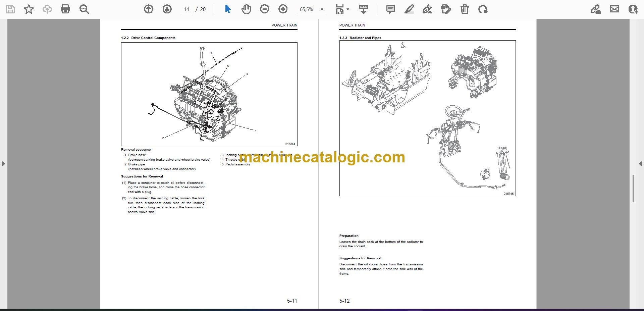The image size is (644, 311).
Task: Open the zoom level dropdown showing 65,5%
Action: click(312, 9)
